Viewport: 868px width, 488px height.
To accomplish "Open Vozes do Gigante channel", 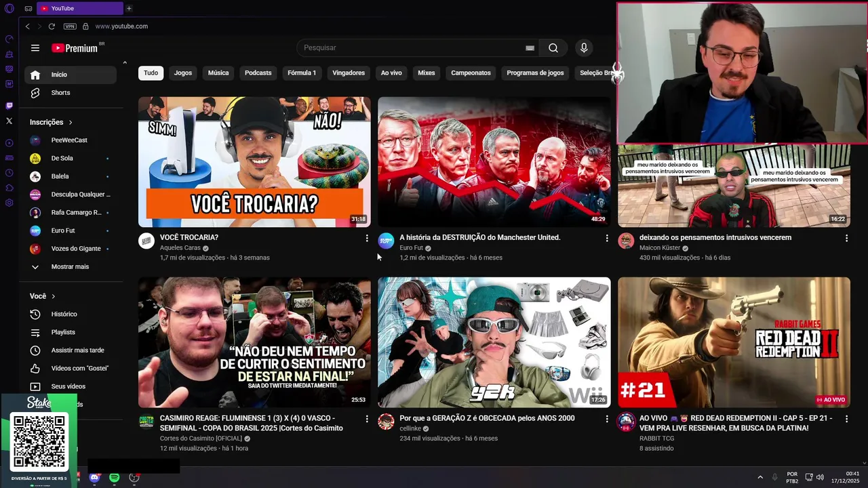I will coord(71,249).
